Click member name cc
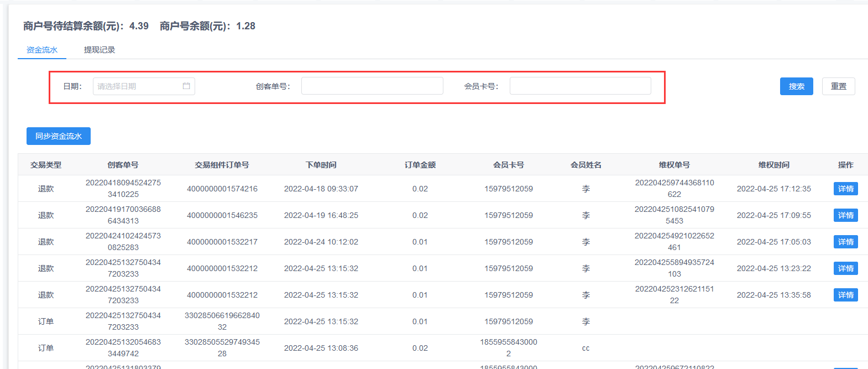The height and width of the screenshot is (369, 868). click(x=586, y=349)
